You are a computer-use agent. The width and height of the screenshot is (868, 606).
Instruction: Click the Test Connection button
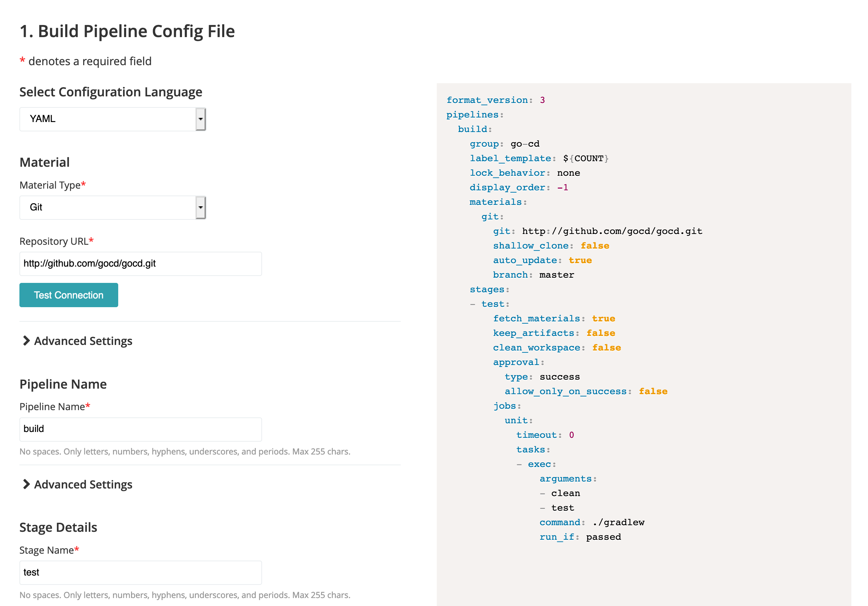[69, 295]
